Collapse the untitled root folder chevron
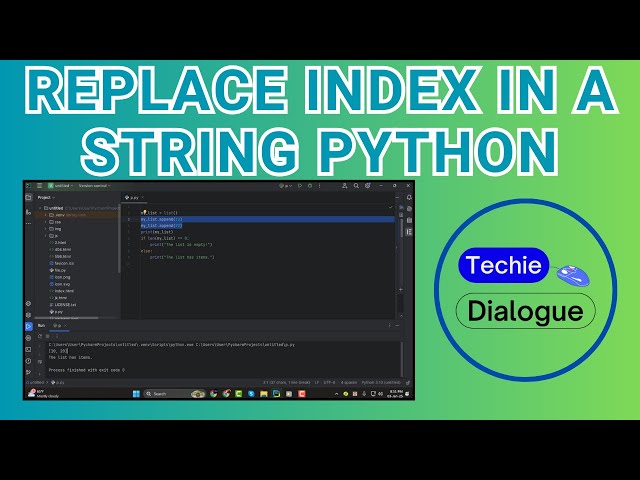 click(40, 208)
